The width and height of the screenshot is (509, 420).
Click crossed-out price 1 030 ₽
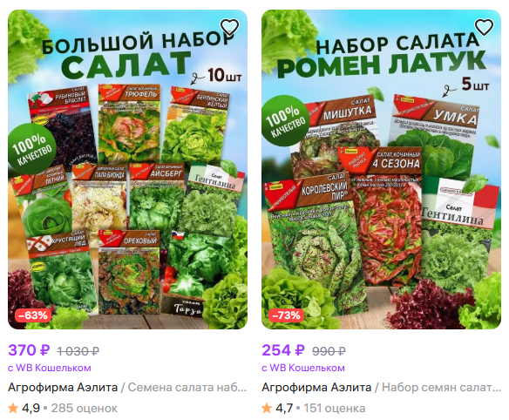coord(78,351)
